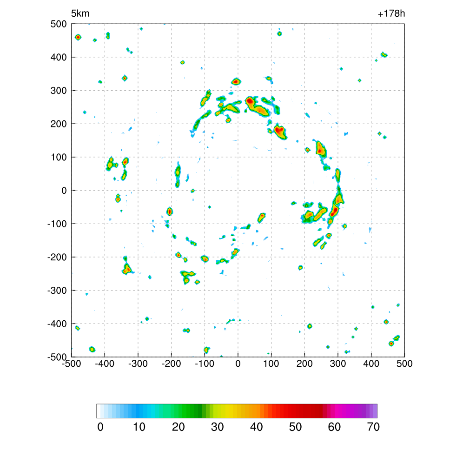
Task: Select the y-axis tick label 0
Action: tap(64, 191)
